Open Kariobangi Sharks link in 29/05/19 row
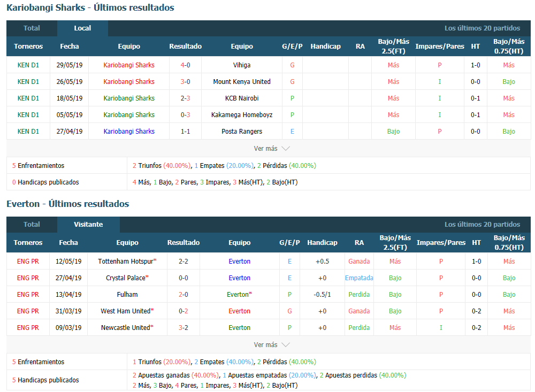Viewport: 535px width, 392px height. [x=129, y=65]
